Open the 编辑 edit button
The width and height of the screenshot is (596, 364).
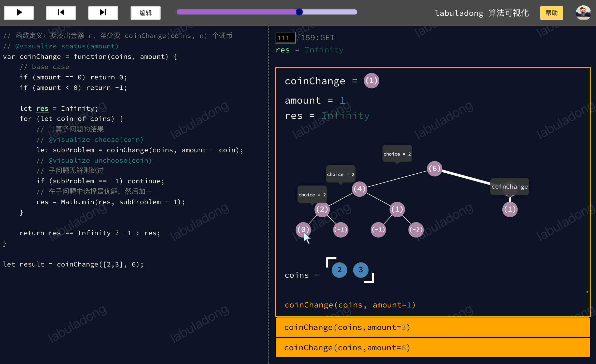point(146,13)
